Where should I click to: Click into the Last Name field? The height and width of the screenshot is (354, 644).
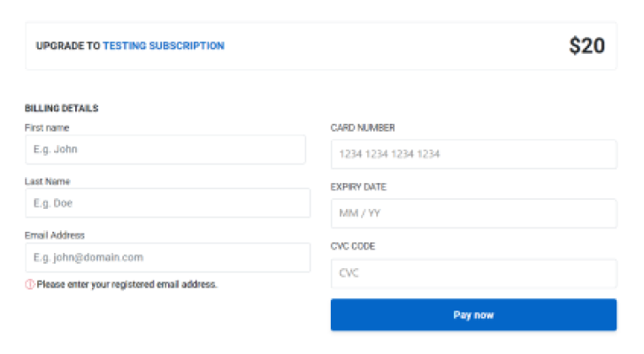pos(167,203)
